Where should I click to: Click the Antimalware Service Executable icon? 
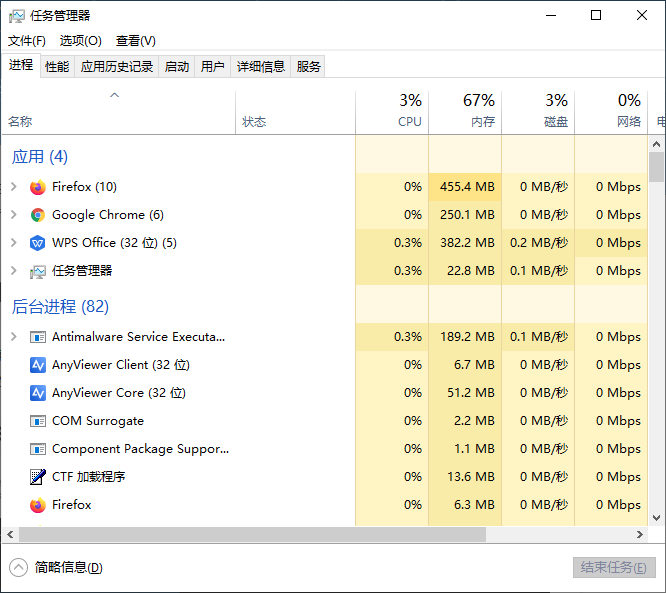tap(38, 337)
